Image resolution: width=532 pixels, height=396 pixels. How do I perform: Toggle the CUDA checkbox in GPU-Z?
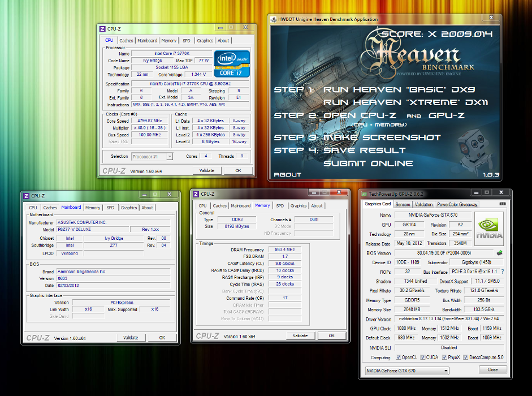[423, 358]
